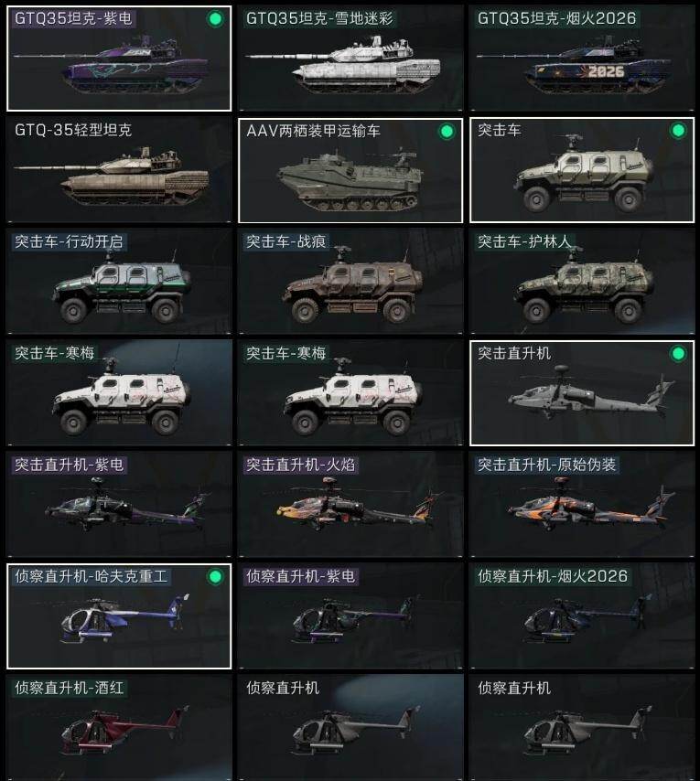Select the 突击直升机-紫电 helicopter skin
700x781 pixels.
(119, 504)
